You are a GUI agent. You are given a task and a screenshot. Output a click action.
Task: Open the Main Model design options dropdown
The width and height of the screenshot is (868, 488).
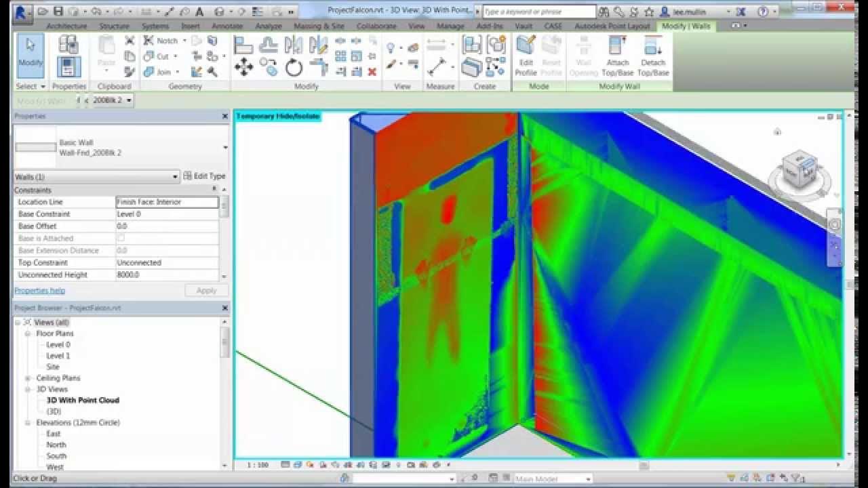click(x=588, y=479)
